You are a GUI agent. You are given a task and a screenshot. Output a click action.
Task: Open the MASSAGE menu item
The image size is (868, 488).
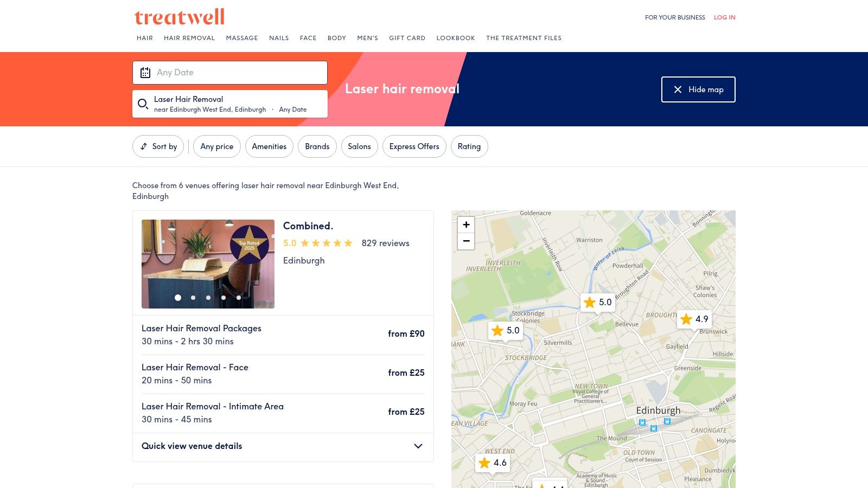[x=242, y=38]
